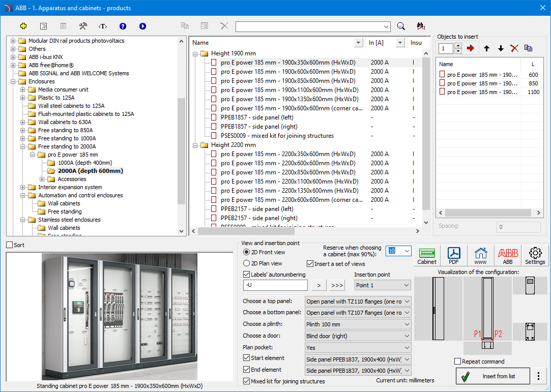Screen dimensions: 551x392
Task: Click the yellow plus add icon
Action: [23, 26]
